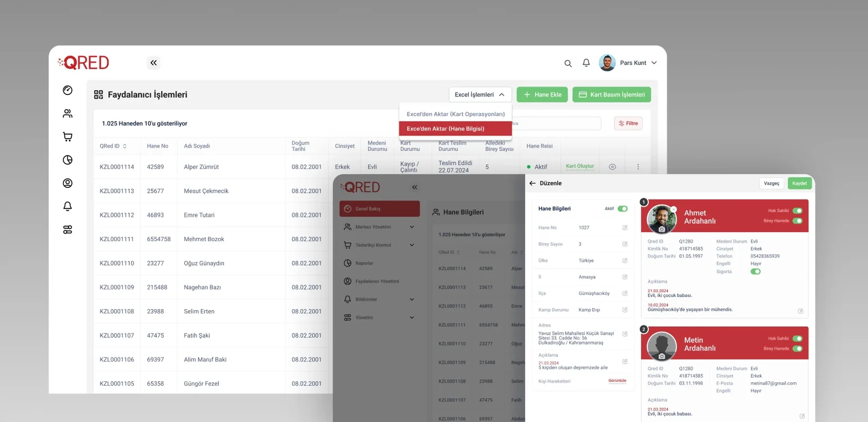Go back using the Düzenle arrow
Screen dimensions: 868x422
click(x=532, y=184)
